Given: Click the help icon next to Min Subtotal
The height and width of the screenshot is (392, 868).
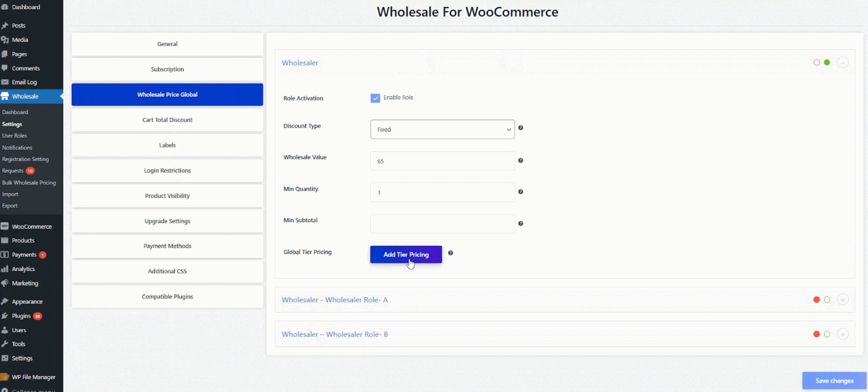Looking at the screenshot, I should [520, 223].
